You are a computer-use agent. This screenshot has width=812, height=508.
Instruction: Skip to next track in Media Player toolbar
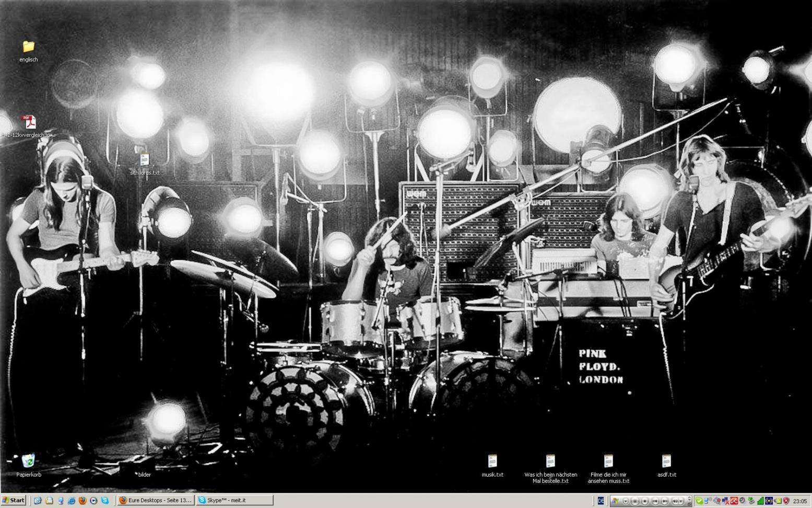[x=665, y=501]
